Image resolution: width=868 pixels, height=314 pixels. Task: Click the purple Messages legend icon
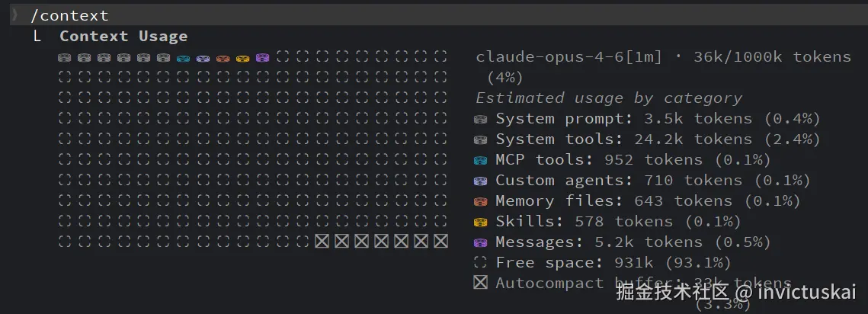point(481,242)
